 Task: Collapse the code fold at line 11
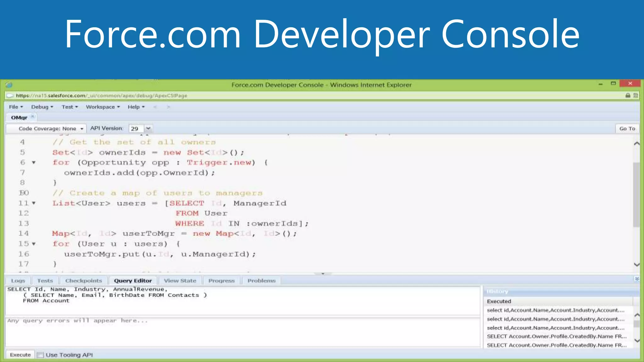click(x=34, y=203)
